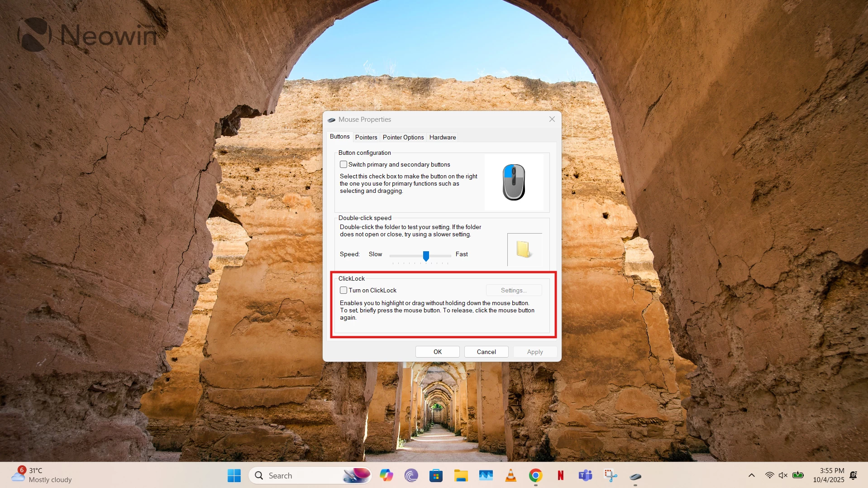Click the mouse icon in dialog title bar
The height and width of the screenshot is (488, 868).
pyautogui.click(x=331, y=120)
